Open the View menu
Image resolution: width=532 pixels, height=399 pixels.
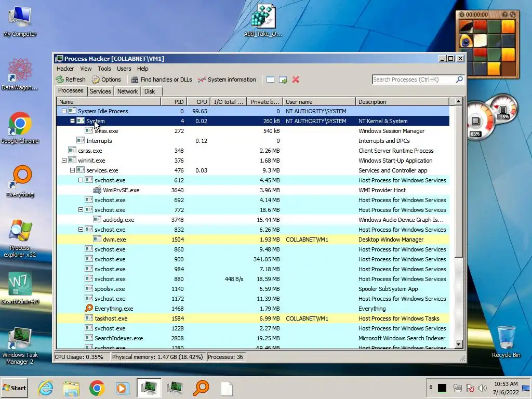click(x=86, y=69)
